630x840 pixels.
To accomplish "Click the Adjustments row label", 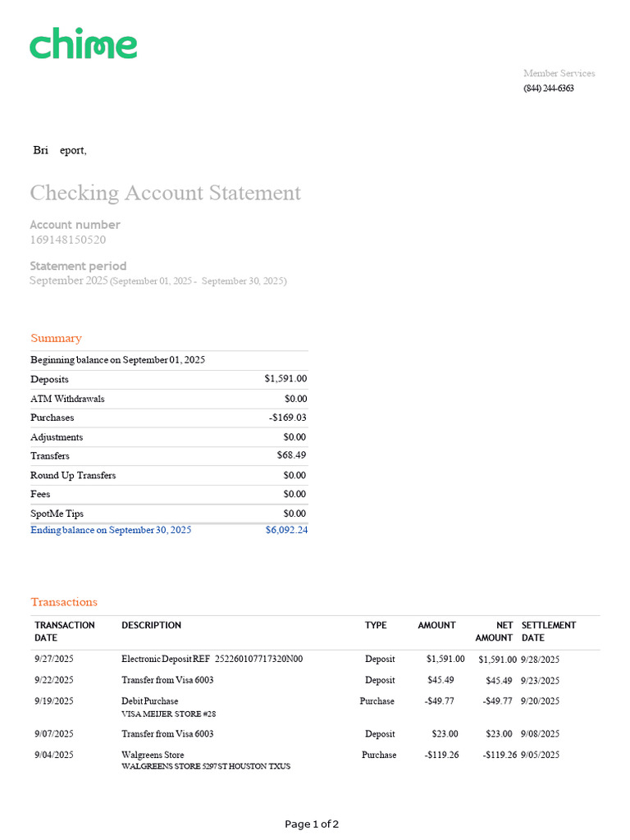I will click(57, 437).
